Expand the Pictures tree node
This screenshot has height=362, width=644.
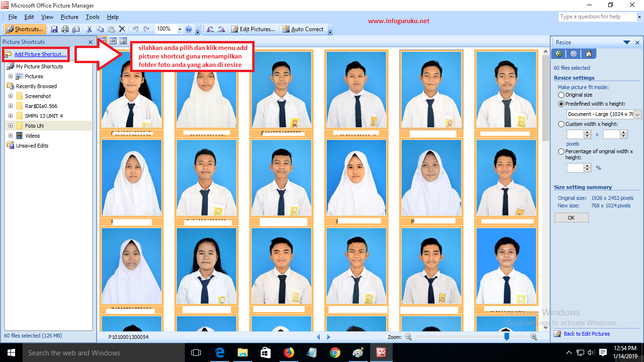point(10,76)
